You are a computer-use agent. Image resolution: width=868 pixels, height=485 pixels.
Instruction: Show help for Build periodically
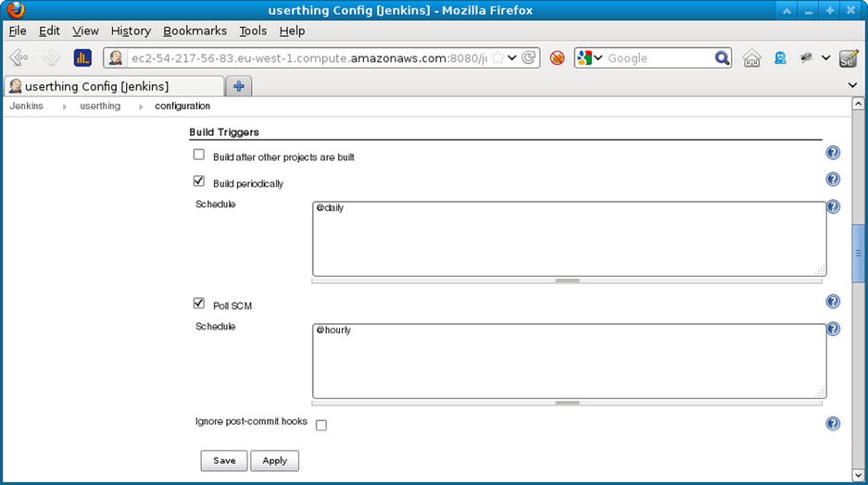833,180
